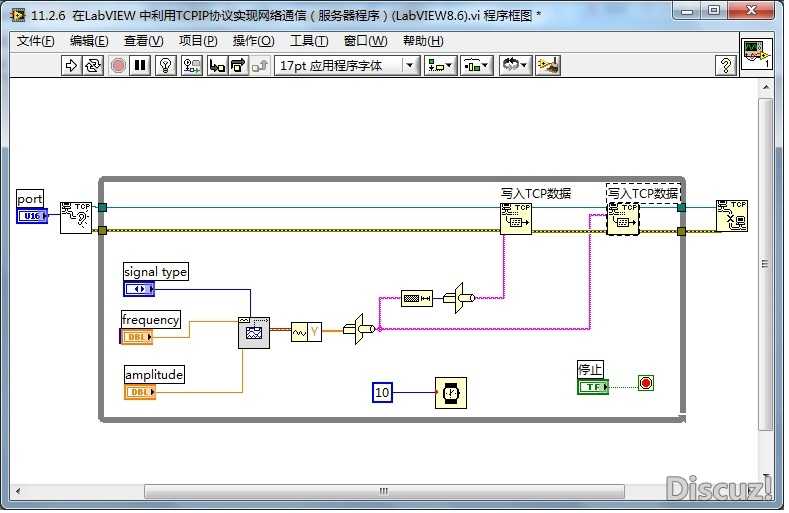789x513 pixels.
Task: Click the Run arrow button
Action: tap(71, 65)
